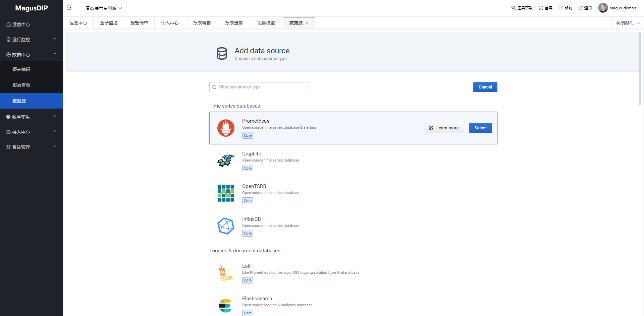644x316 pixels.
Task: Click the Elasticsearch data source name
Action: 257,299
